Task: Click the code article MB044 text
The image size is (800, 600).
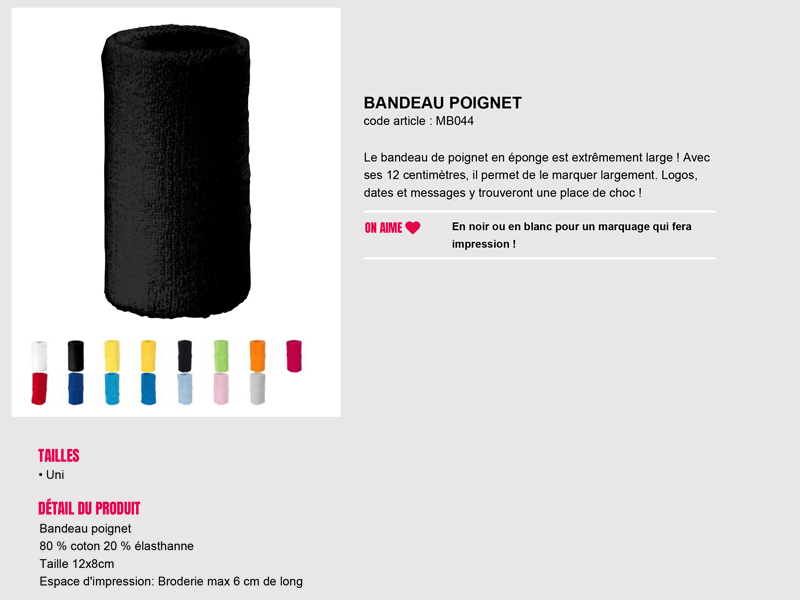Action: coord(418,121)
